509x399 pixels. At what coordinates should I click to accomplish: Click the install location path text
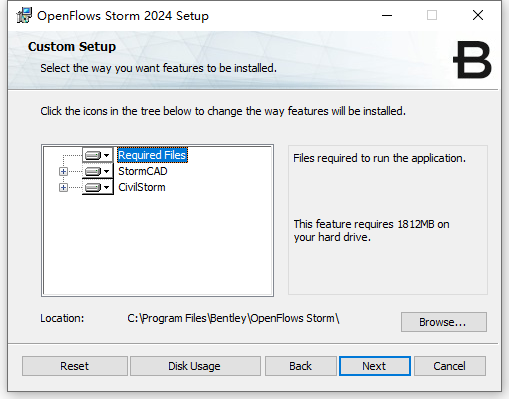point(233,318)
